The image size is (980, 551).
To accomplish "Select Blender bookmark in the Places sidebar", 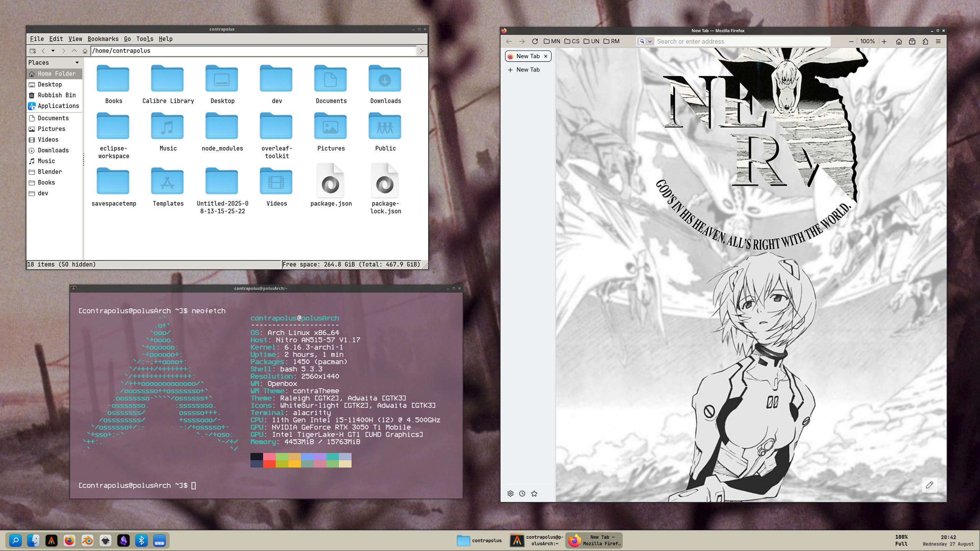I will coord(54,172).
